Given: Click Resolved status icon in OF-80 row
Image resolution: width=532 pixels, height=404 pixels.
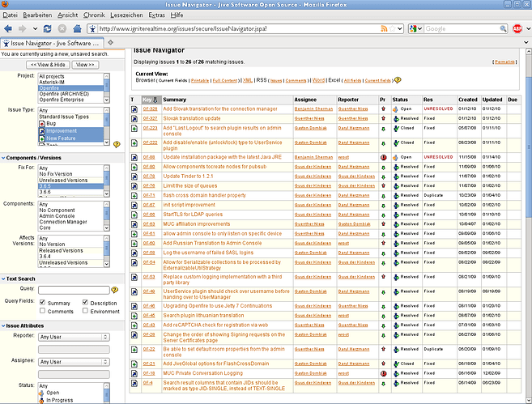Looking at the screenshot, I should pyautogui.click(x=396, y=168).
